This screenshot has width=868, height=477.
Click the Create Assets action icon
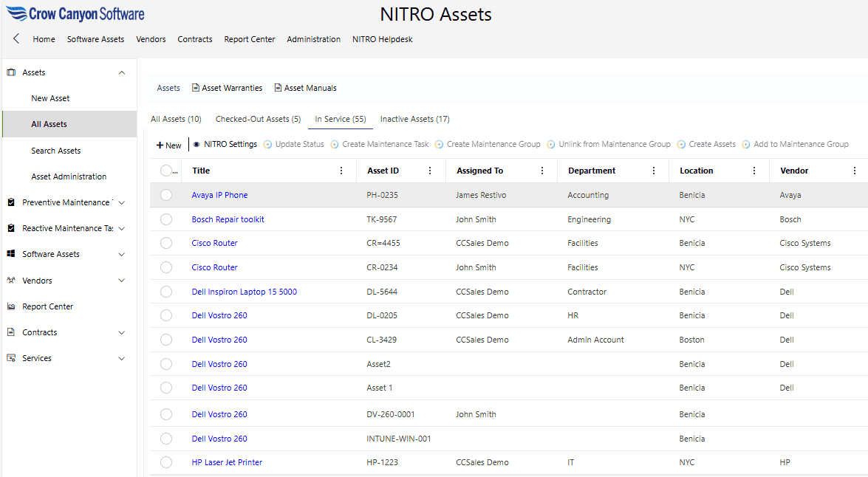[x=681, y=145]
